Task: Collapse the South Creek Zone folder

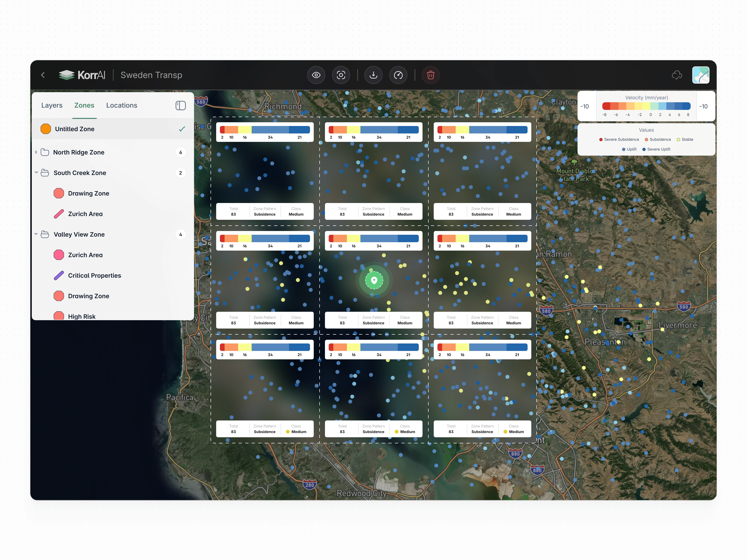Action: (36, 172)
